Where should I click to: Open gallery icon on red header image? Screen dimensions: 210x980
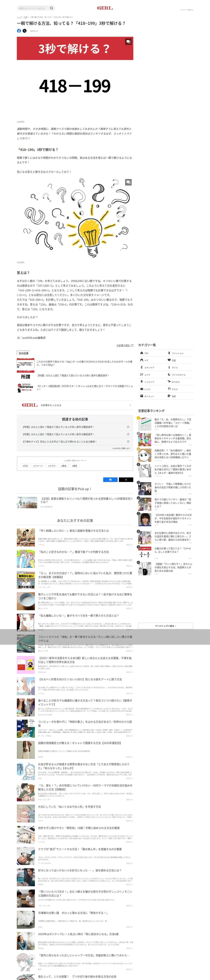click(x=128, y=41)
